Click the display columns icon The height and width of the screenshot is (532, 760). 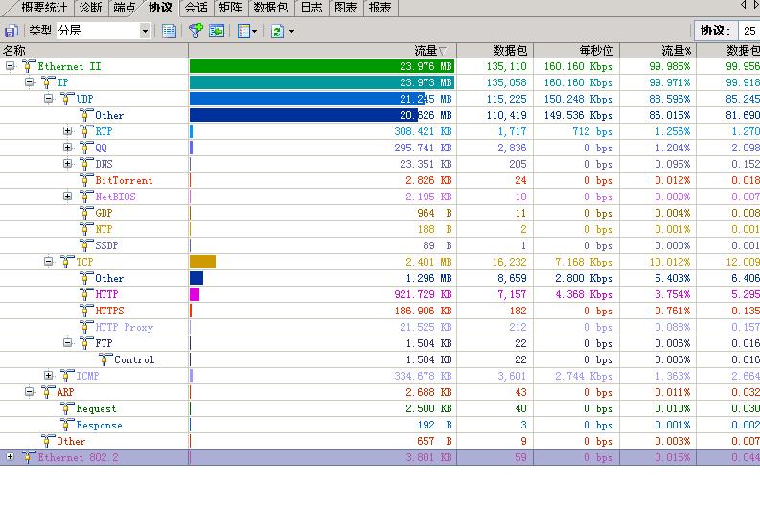point(244,31)
